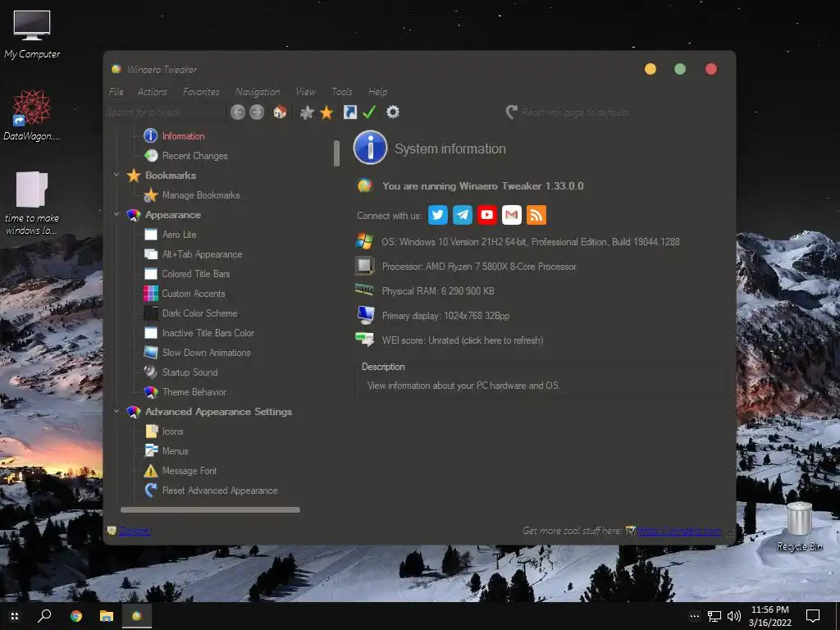The width and height of the screenshot is (840, 630).
Task: Click the Recent Changes clock icon
Action: point(151,155)
